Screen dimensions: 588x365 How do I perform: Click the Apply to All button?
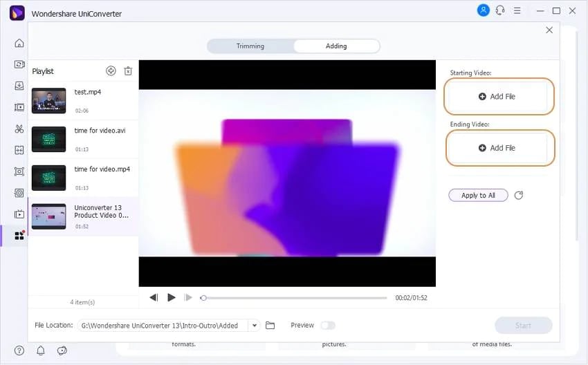[x=478, y=195]
